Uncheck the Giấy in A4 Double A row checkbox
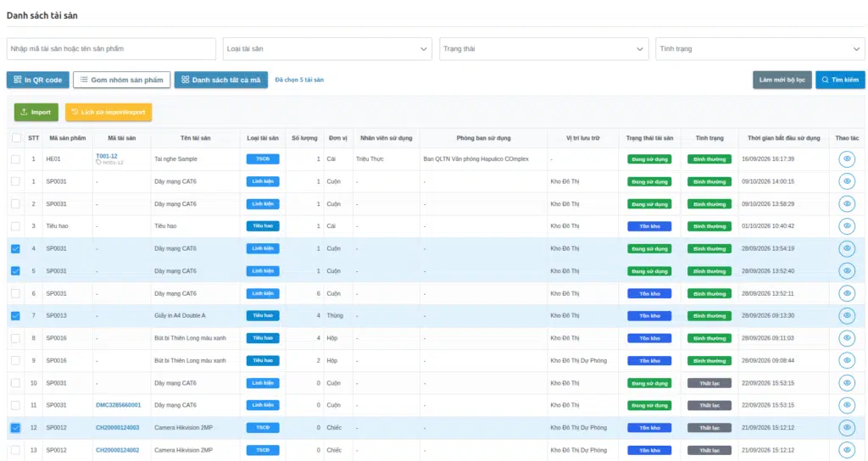868x461 pixels. [x=15, y=315]
